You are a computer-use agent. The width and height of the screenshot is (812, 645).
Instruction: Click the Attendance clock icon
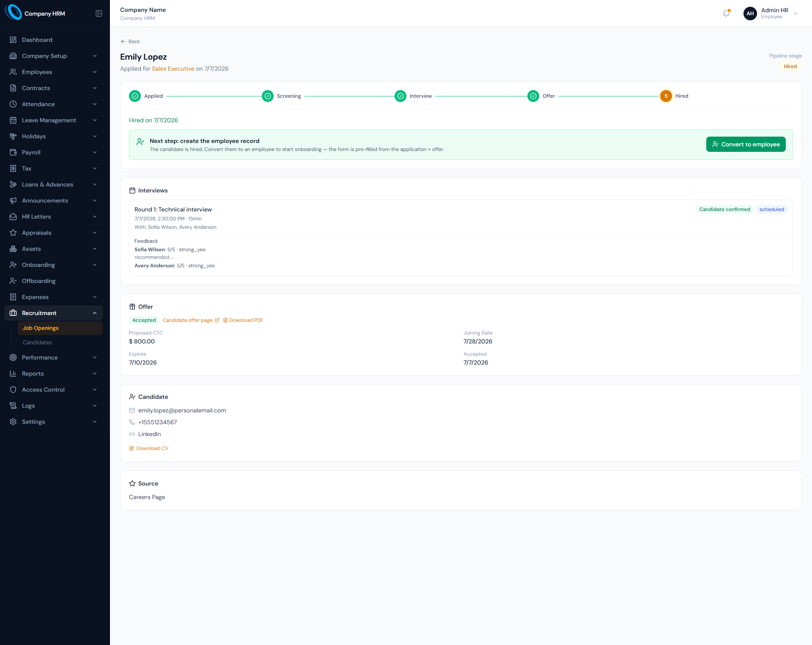click(x=13, y=104)
